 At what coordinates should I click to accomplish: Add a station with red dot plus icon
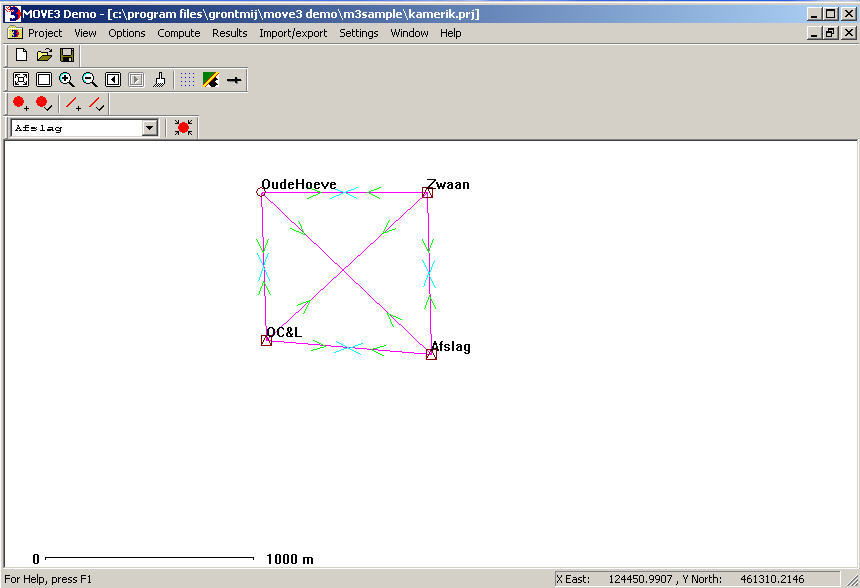tap(21, 104)
